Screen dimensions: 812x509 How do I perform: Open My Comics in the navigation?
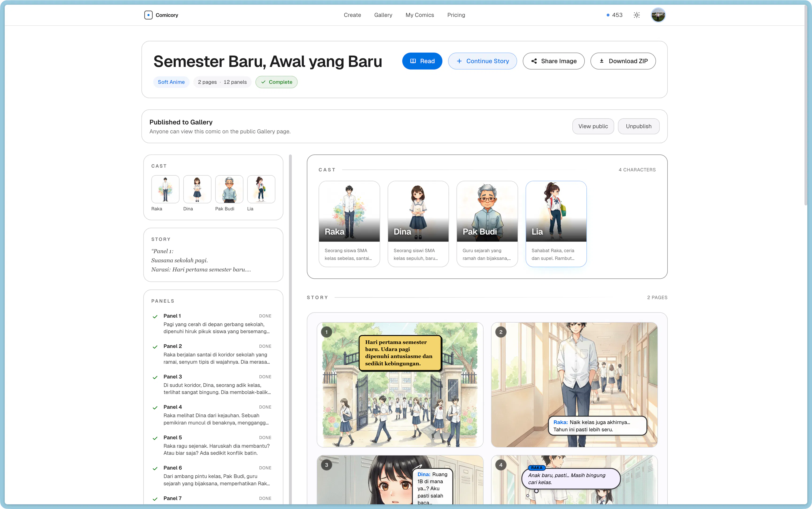(420, 15)
